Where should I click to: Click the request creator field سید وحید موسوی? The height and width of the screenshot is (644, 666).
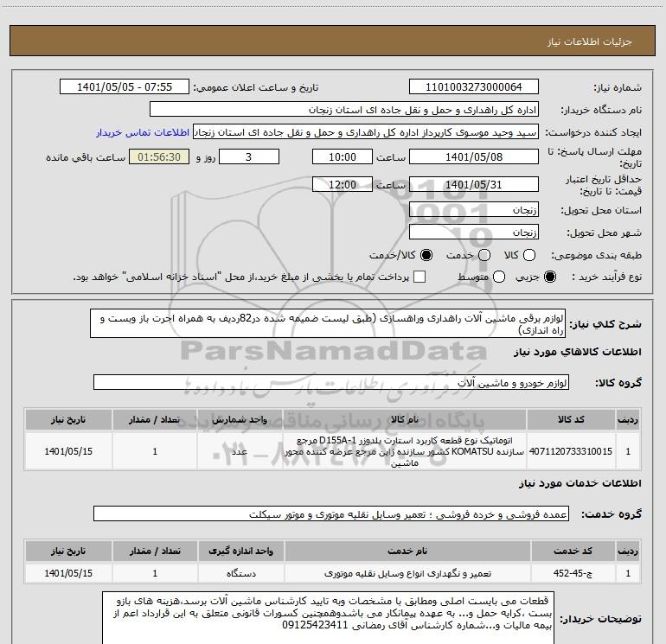tap(366, 132)
